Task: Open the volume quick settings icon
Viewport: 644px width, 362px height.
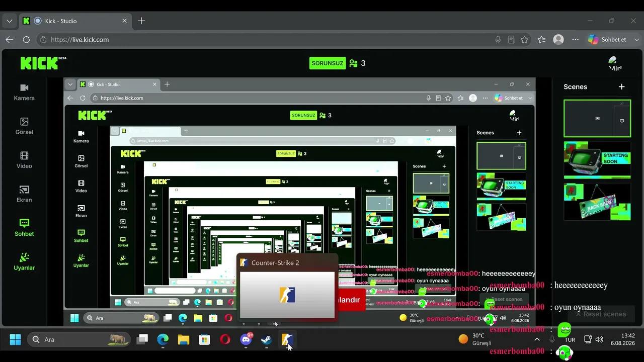Action: [x=599, y=339]
